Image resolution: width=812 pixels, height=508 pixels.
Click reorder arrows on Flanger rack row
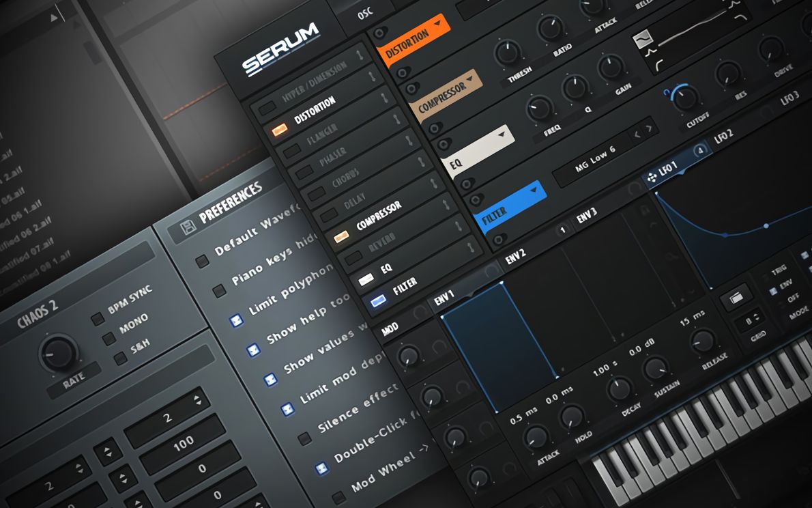(384, 98)
